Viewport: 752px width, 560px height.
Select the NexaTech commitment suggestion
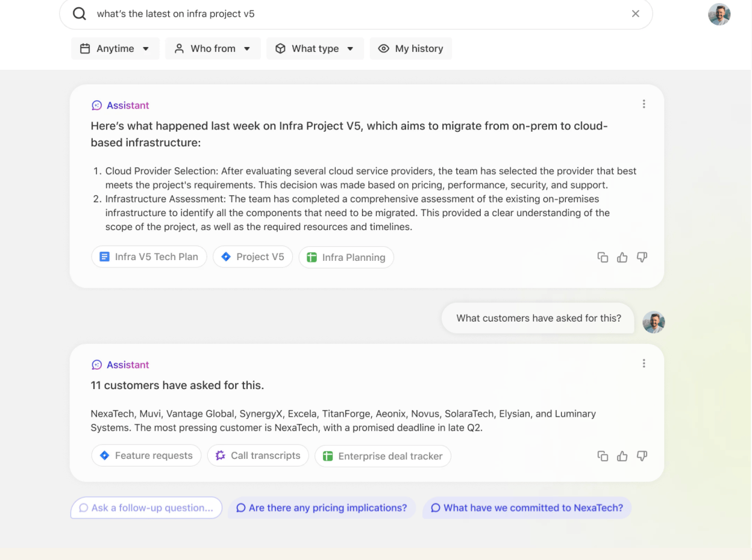pos(527,508)
